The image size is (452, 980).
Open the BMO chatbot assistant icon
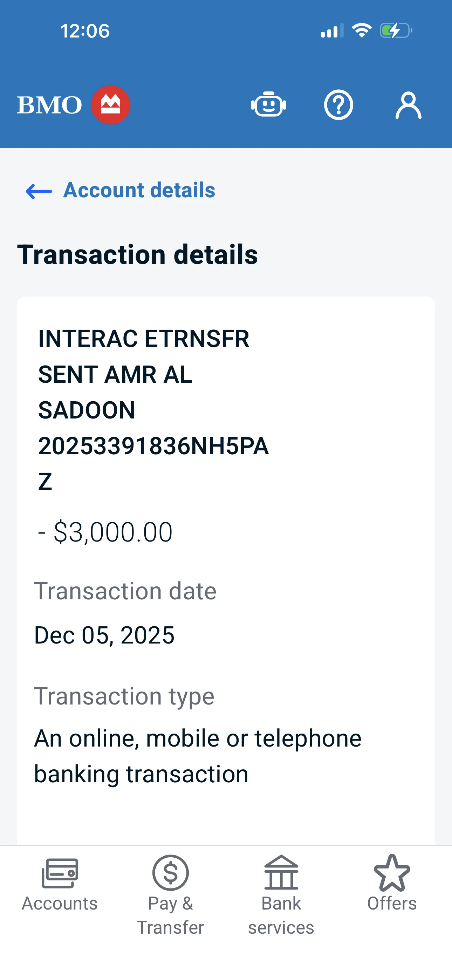[x=268, y=105]
